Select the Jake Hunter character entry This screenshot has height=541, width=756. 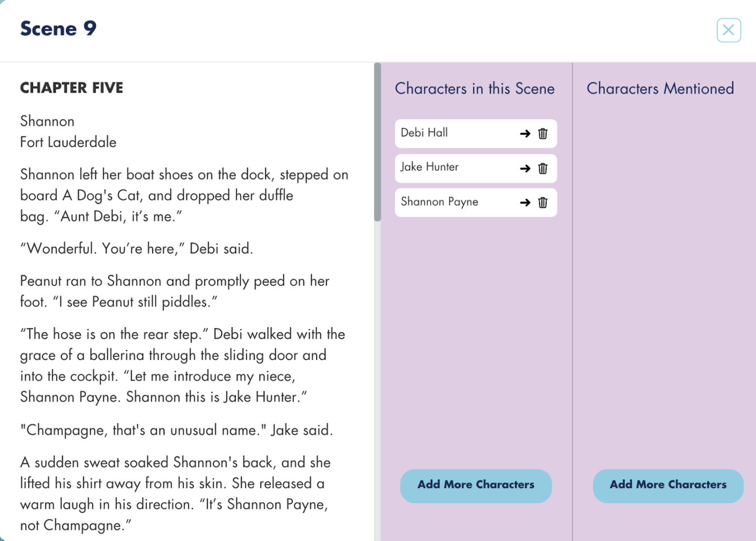click(x=476, y=168)
